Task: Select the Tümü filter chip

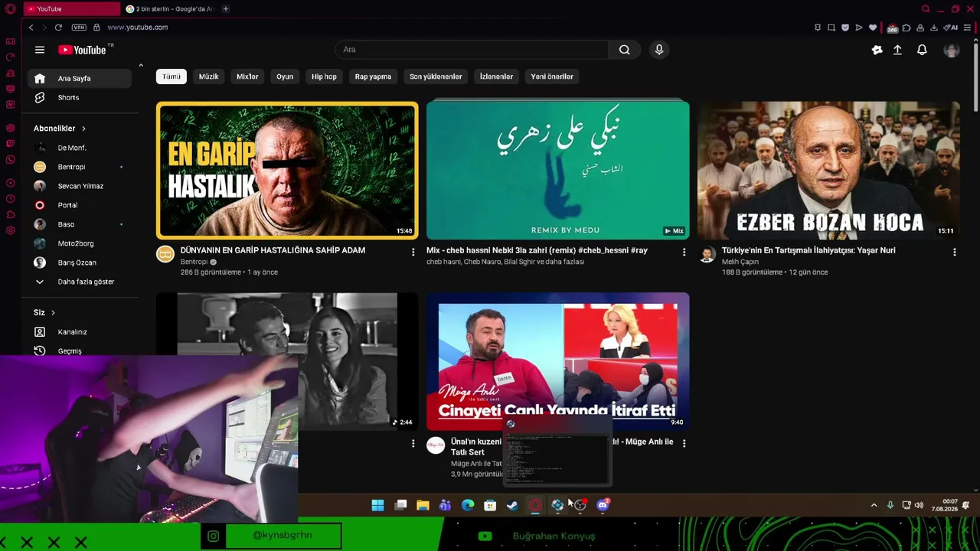Action: [x=171, y=77]
